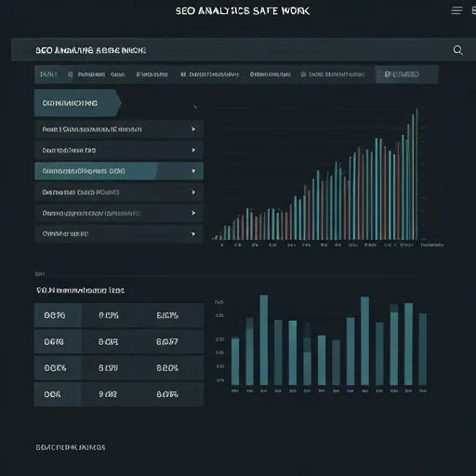
Task: Select the first tab in the tab bar
Action: [x=49, y=74]
